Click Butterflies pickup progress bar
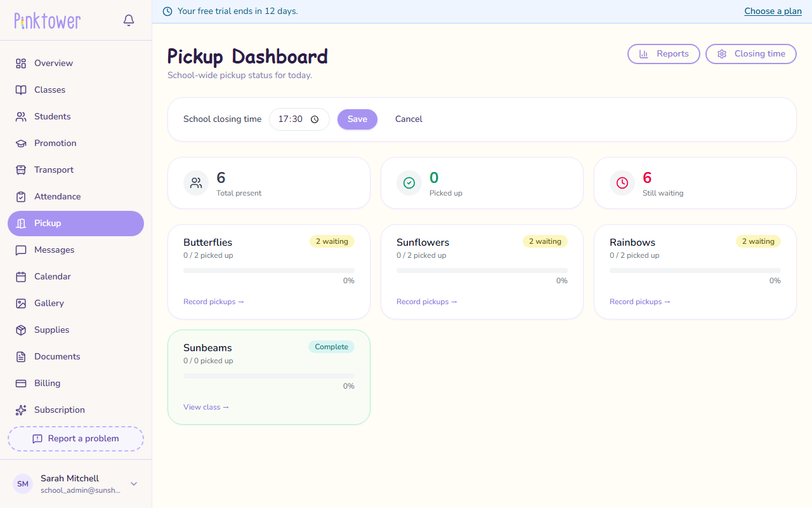 pyautogui.click(x=269, y=271)
